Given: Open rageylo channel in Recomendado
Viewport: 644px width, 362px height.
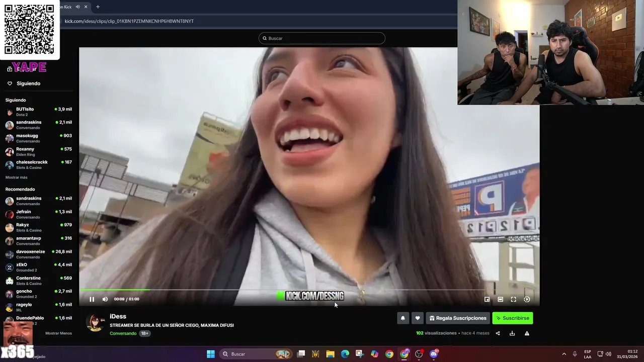Looking at the screenshot, I should tap(39, 307).
